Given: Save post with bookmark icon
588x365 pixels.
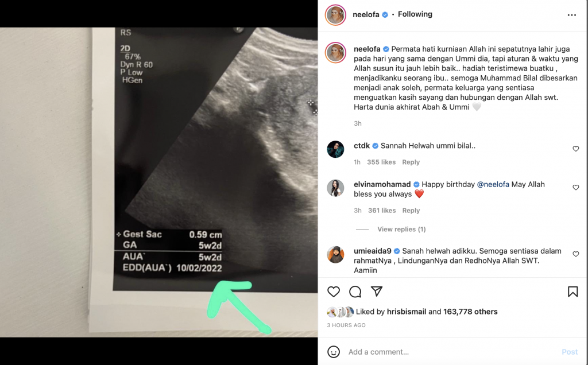Looking at the screenshot, I should (572, 292).
